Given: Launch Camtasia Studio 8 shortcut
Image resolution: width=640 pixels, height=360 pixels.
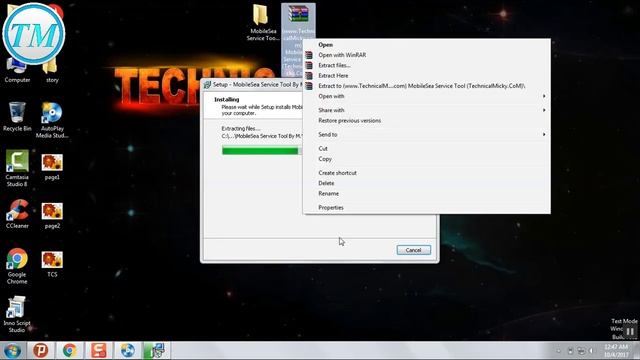Looking at the screenshot, I should [17, 169].
